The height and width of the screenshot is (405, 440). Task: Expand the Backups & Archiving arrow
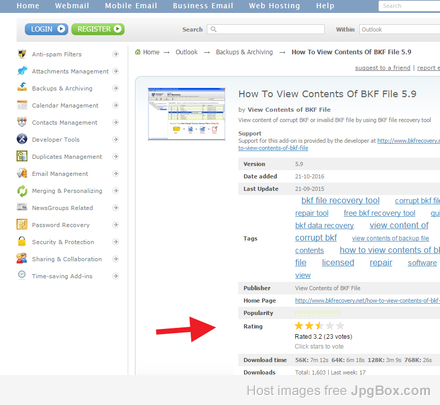coord(115,88)
